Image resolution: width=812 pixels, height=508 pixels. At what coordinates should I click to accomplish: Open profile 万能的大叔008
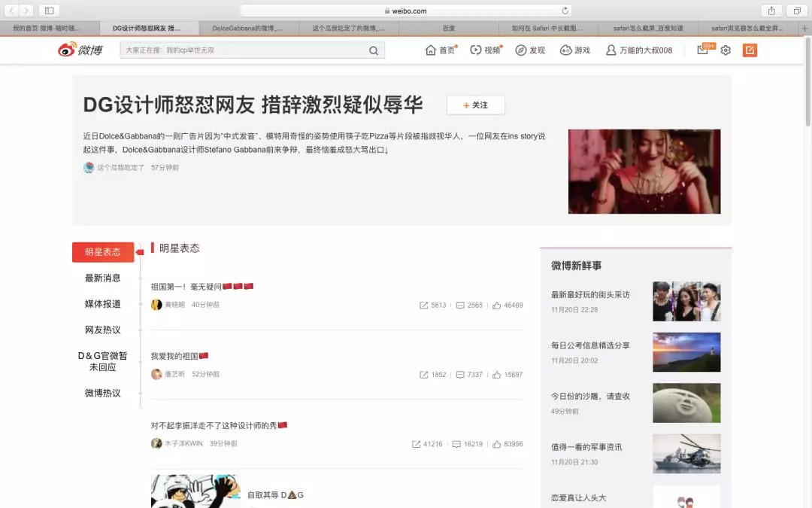click(x=639, y=50)
